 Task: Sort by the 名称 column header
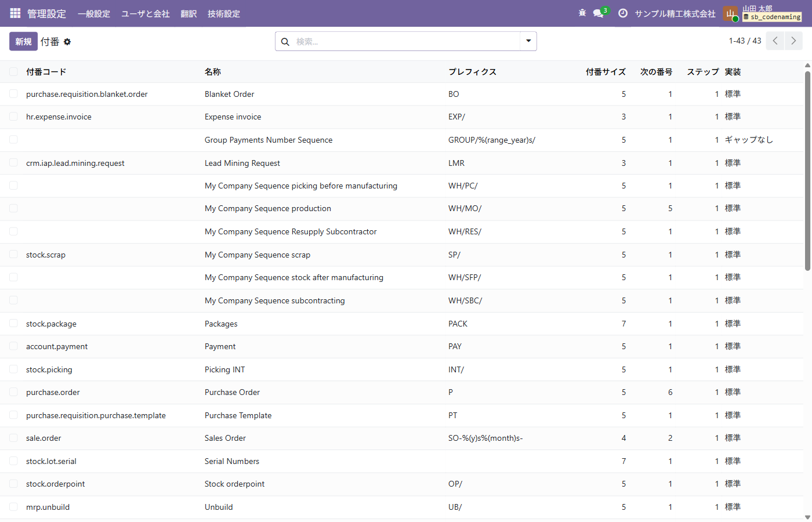[x=213, y=72]
